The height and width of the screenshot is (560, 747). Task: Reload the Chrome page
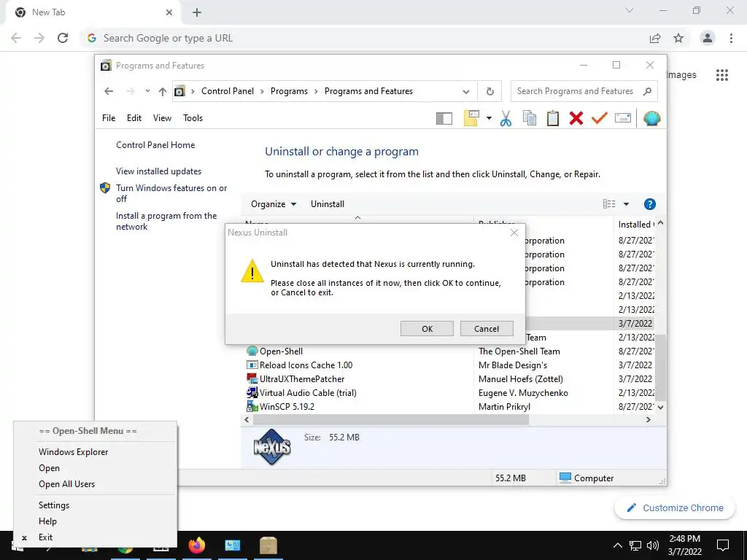point(63,38)
